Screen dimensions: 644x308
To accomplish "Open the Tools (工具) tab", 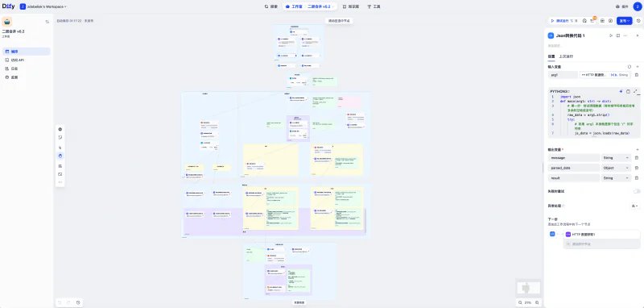I will (374, 6).
